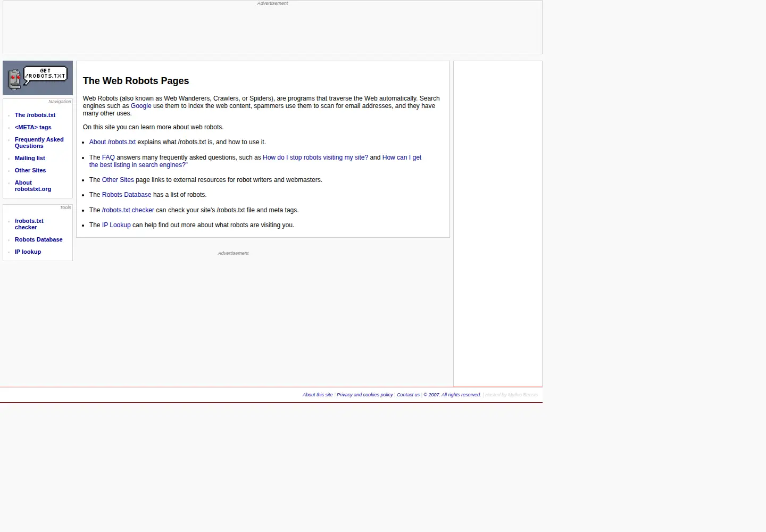
Task: Click the '© 2007. All rights reserved.' text
Action: tap(452, 395)
